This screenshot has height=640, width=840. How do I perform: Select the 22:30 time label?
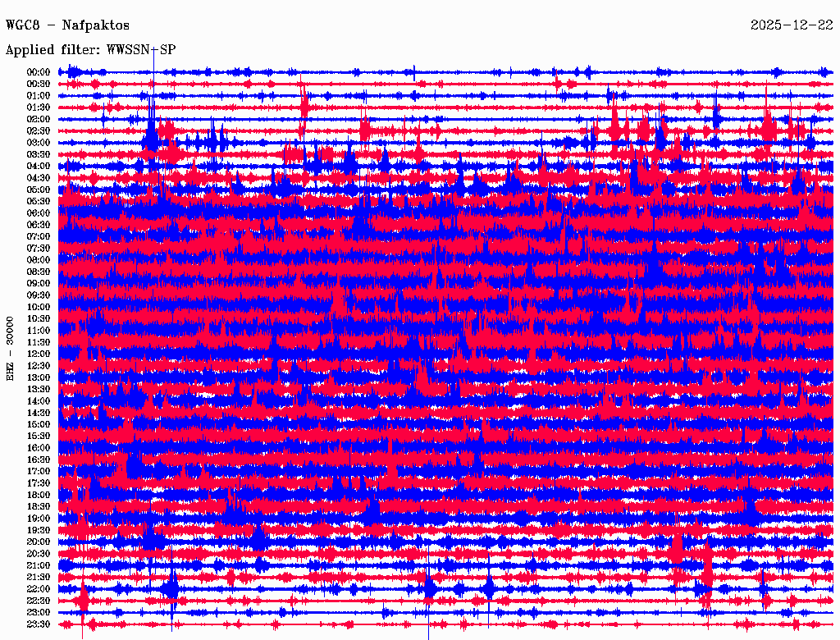pyautogui.click(x=39, y=601)
